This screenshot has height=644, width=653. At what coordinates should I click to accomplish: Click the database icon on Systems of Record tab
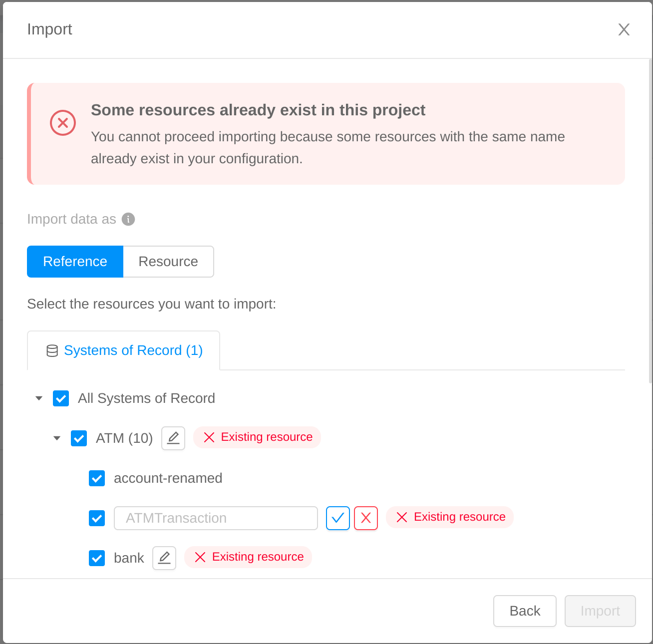(51, 350)
